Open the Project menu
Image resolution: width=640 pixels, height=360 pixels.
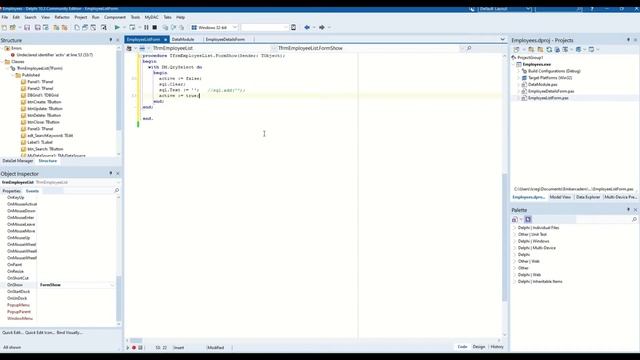click(81, 17)
